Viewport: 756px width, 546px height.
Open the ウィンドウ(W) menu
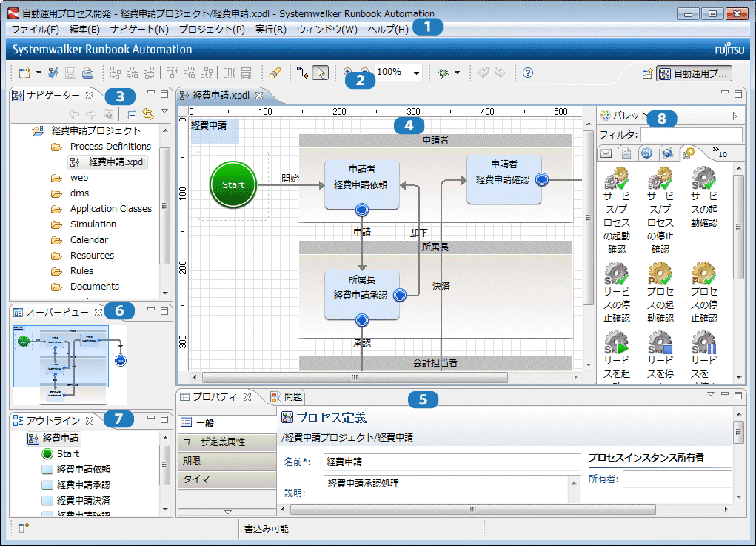click(327, 30)
